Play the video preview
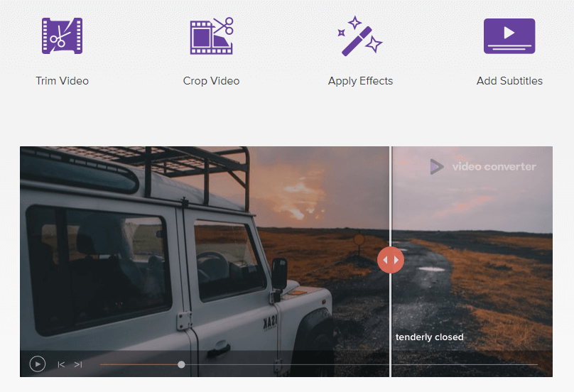Screen dimensions: 574x392 (38, 364)
